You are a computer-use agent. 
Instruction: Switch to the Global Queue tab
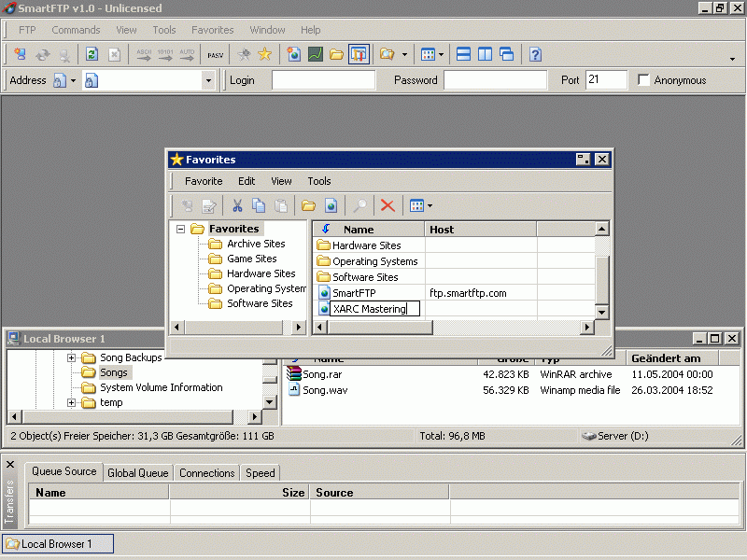click(138, 473)
